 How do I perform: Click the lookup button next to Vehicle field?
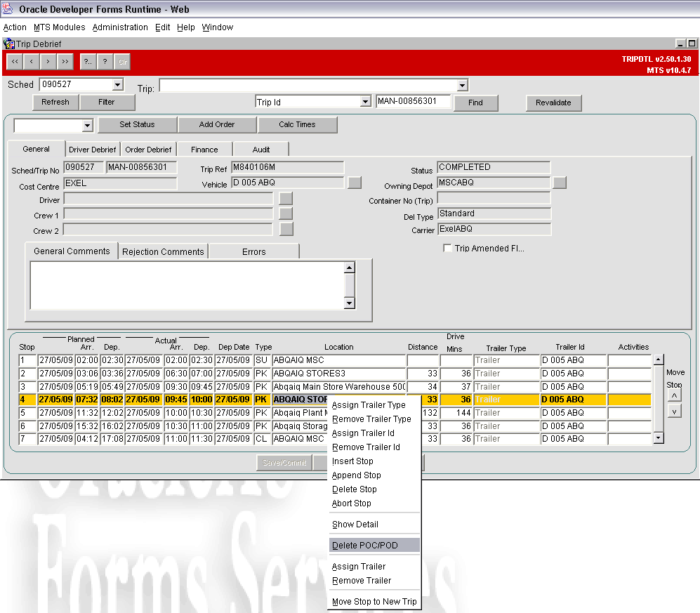tap(355, 183)
